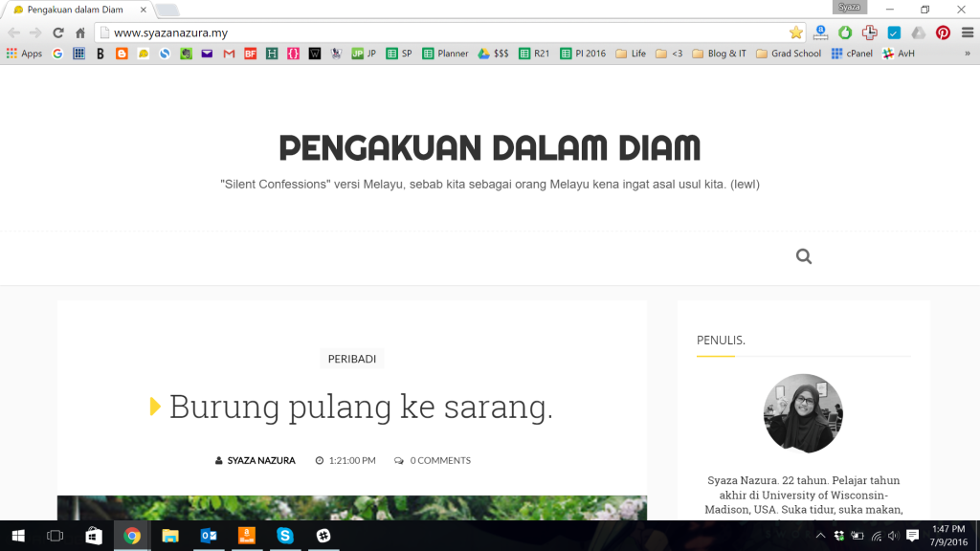Open the 'Burung pulang ke sarang.' post title
The width and height of the screenshot is (980, 551).
click(361, 407)
